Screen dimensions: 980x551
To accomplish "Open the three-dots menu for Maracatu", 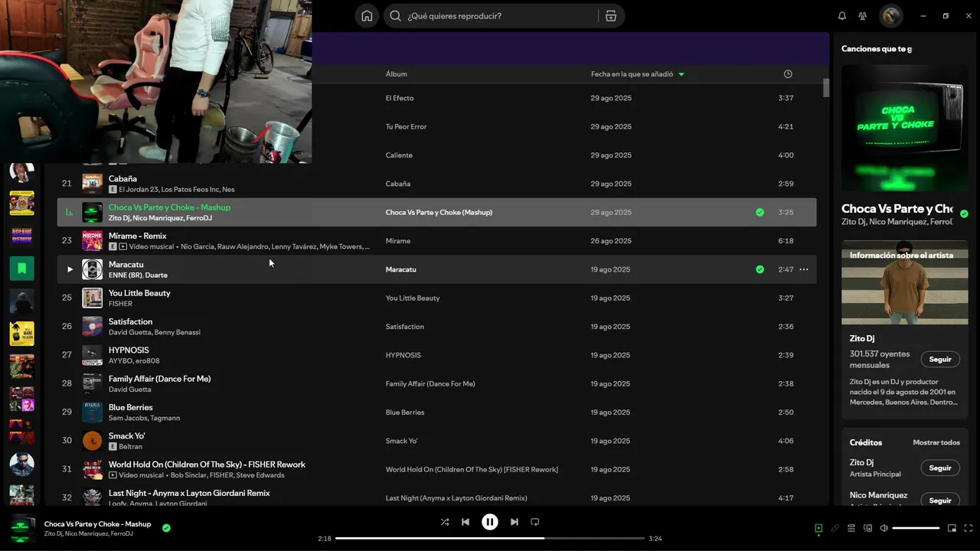I will coord(804,269).
